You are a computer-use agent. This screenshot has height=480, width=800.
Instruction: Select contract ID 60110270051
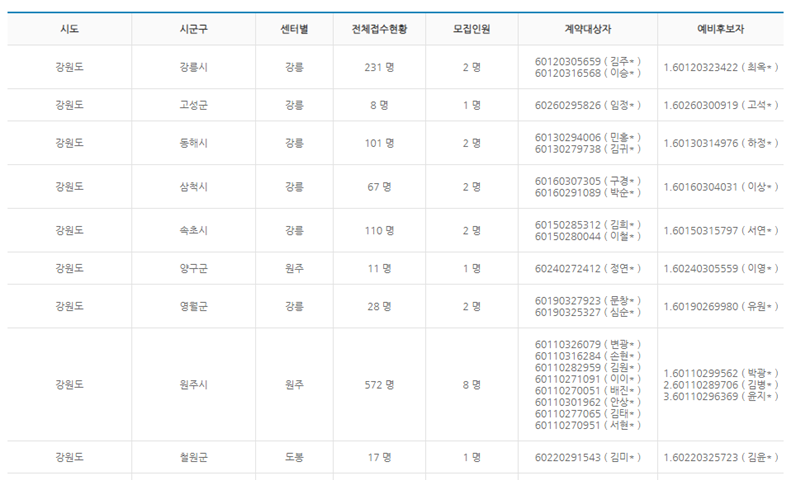pos(568,391)
